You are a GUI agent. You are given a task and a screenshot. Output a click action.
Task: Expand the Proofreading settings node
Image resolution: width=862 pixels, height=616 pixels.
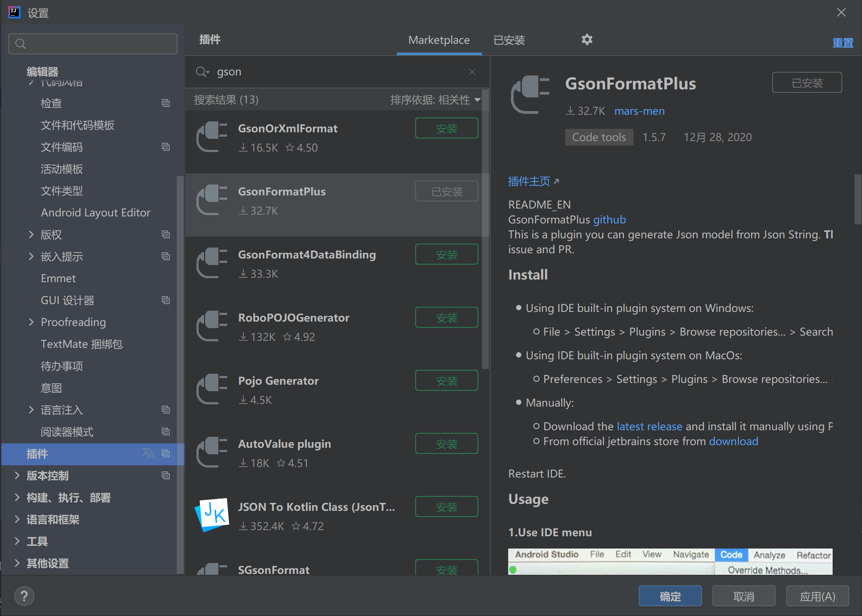31,322
